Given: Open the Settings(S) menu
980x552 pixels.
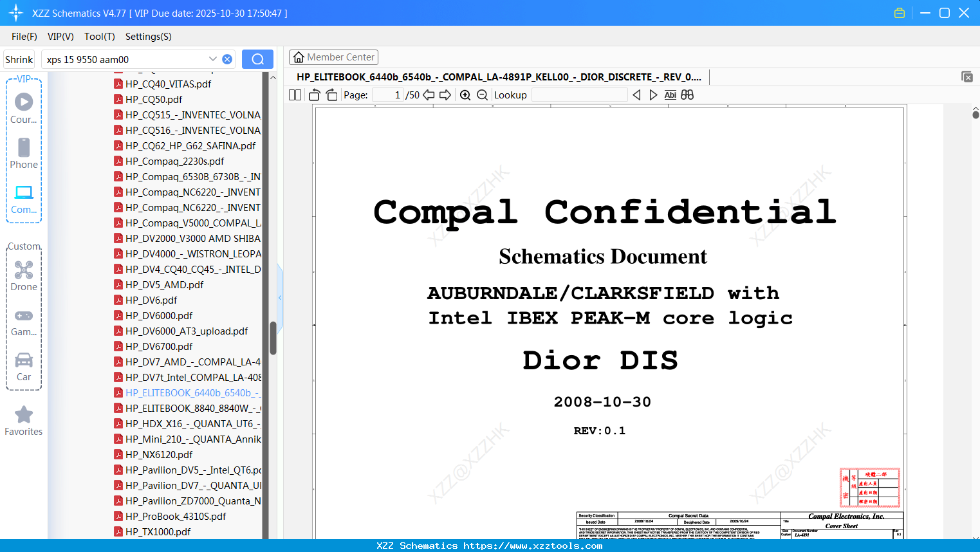Looking at the screenshot, I should click(149, 37).
